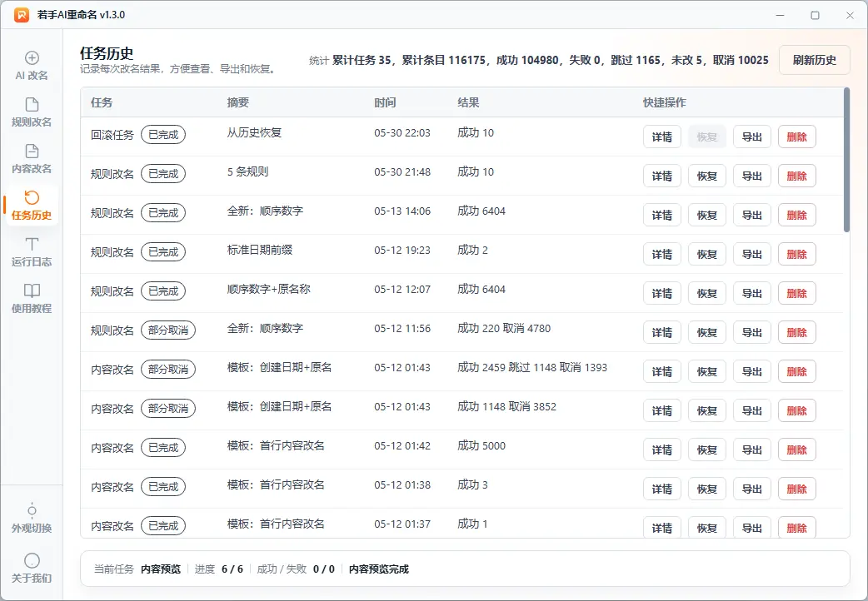
Task: Export the 5 条规则 task
Action: tap(751, 176)
